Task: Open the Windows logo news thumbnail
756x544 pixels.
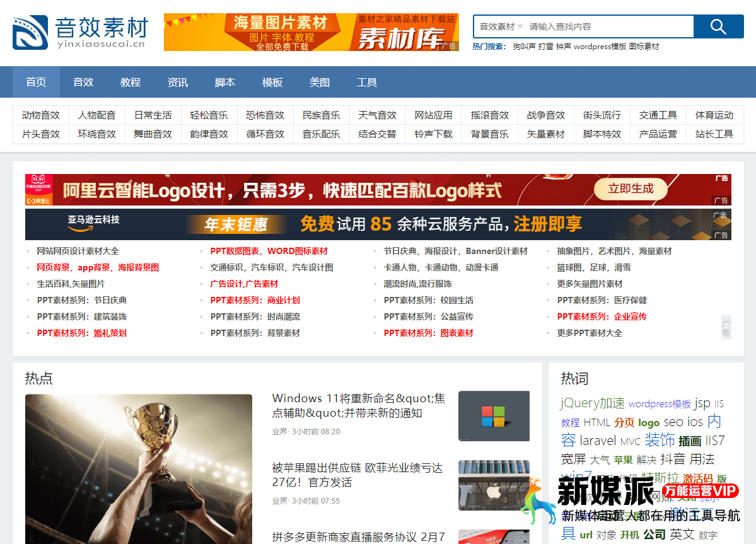Action: pos(494,416)
